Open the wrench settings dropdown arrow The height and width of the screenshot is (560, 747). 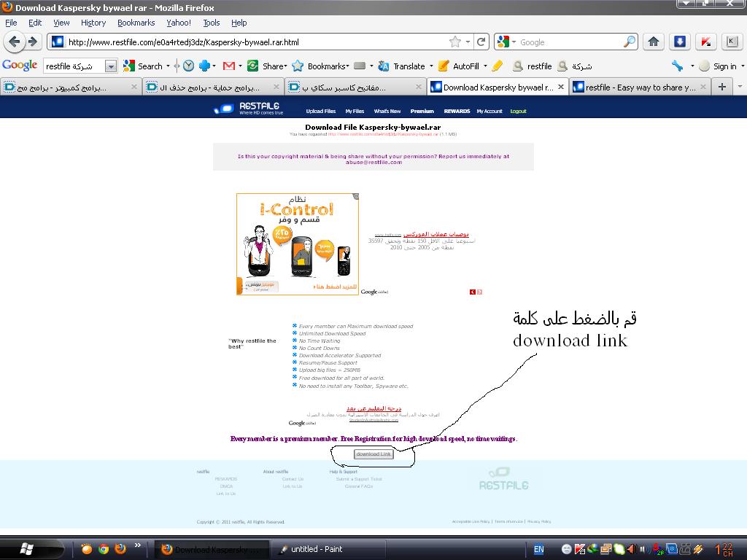pos(692,66)
